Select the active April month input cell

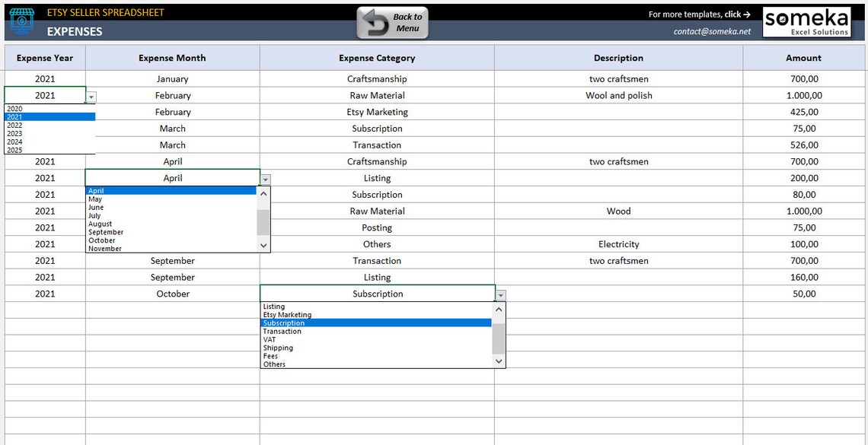click(x=172, y=177)
